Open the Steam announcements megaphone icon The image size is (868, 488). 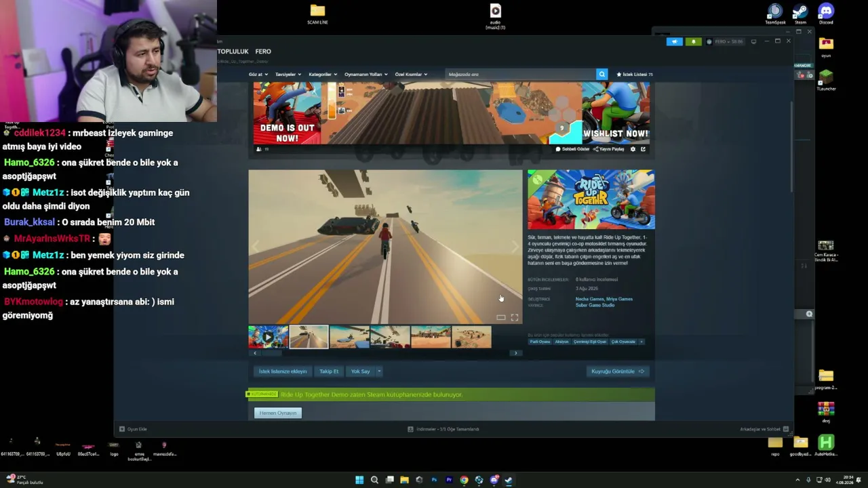(x=674, y=41)
